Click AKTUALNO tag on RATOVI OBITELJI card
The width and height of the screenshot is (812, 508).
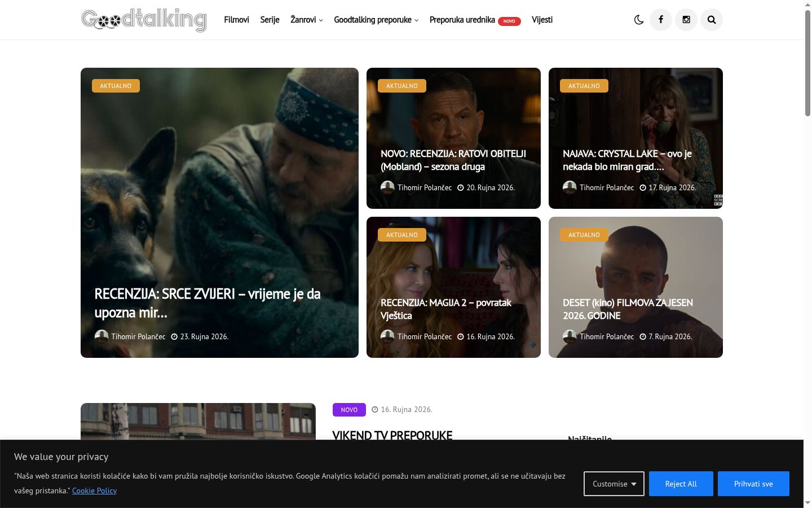pyautogui.click(x=402, y=86)
